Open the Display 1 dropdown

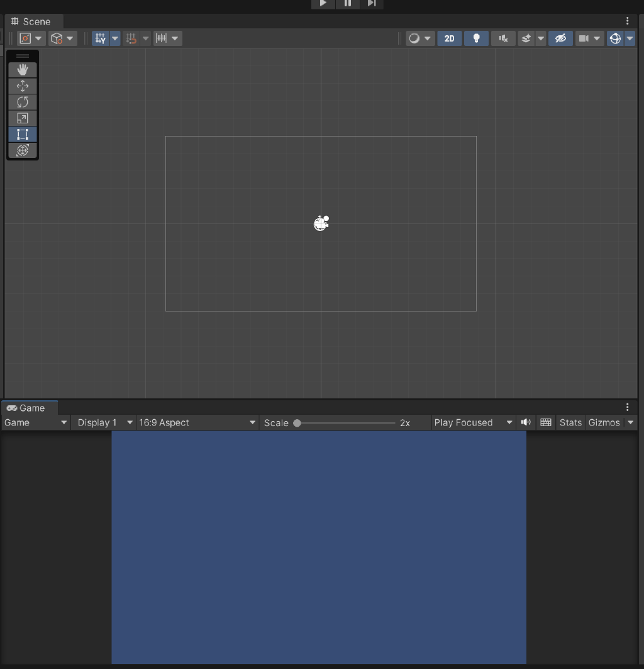click(104, 422)
